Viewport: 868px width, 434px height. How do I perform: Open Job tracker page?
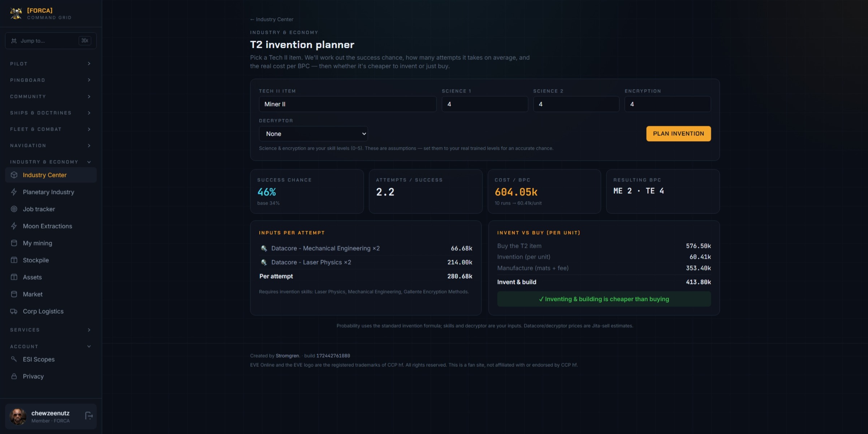[x=51, y=209]
